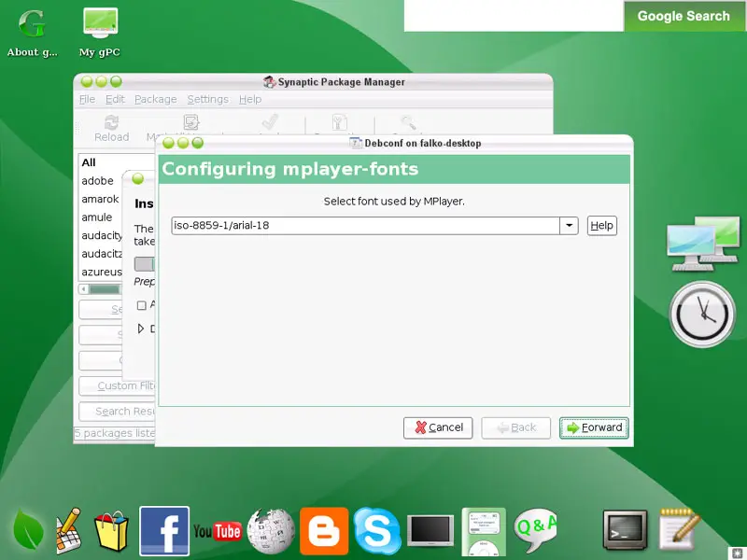Click the Help button beside font field
Screen dimensions: 747x560
pos(602,226)
